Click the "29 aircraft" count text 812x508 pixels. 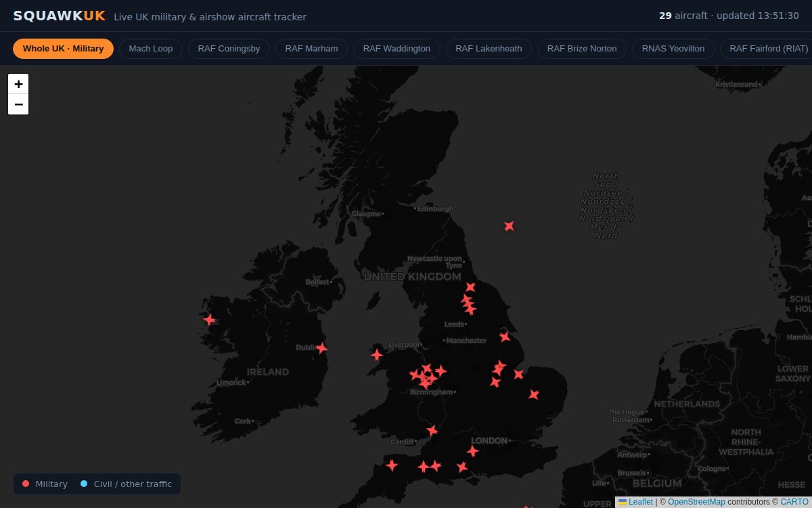pos(683,16)
